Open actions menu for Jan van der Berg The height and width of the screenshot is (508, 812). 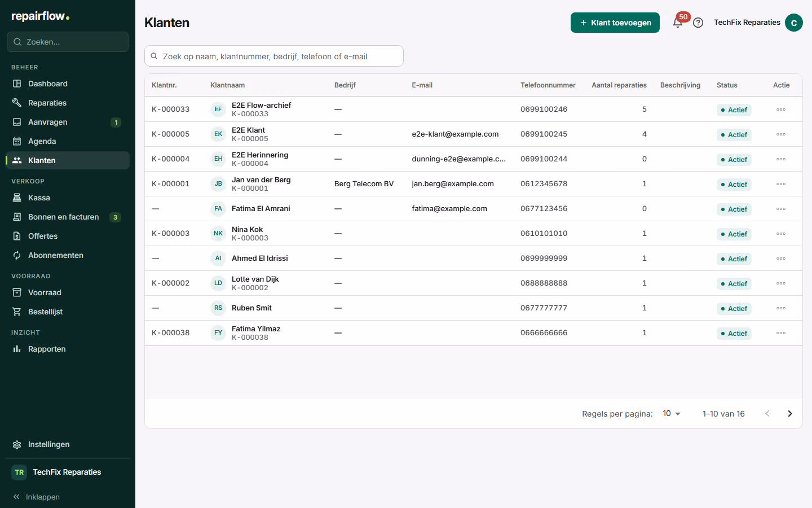click(x=781, y=184)
